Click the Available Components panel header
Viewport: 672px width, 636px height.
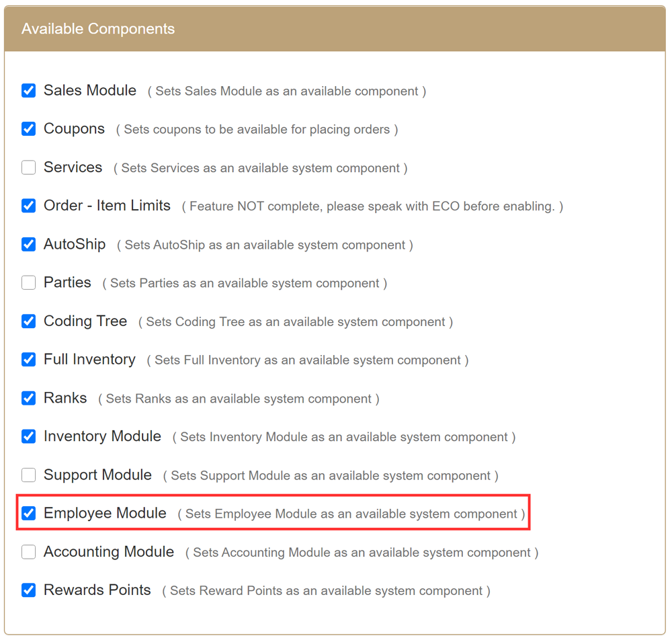pyautogui.click(x=335, y=29)
